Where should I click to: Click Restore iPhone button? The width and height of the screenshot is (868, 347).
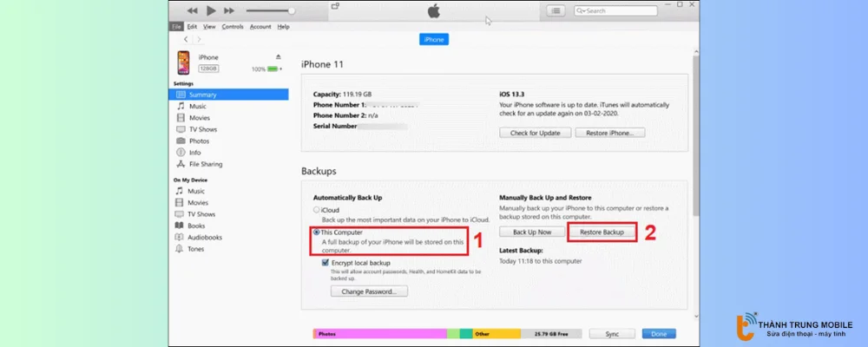point(610,133)
